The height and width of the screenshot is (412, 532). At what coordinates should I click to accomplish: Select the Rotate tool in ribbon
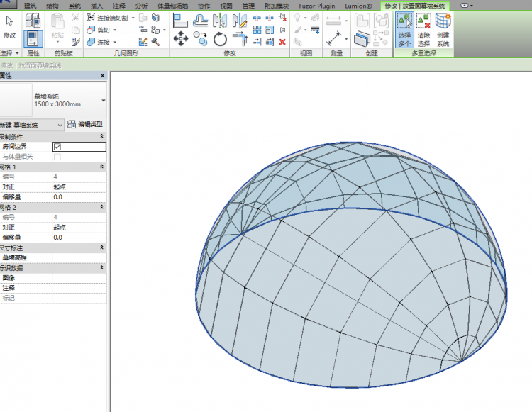(220, 40)
